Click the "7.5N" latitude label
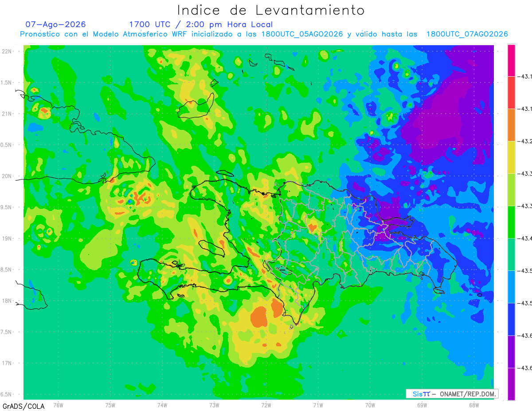The width and height of the screenshot is (532, 411). (7, 332)
